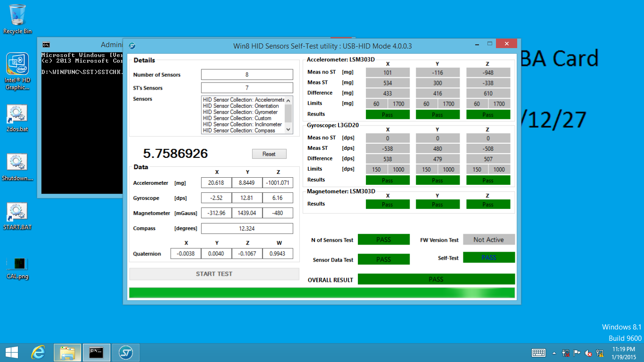This screenshot has width=644, height=362.
Task: Click the ST logo in the utility title bar
Action: [132, 46]
